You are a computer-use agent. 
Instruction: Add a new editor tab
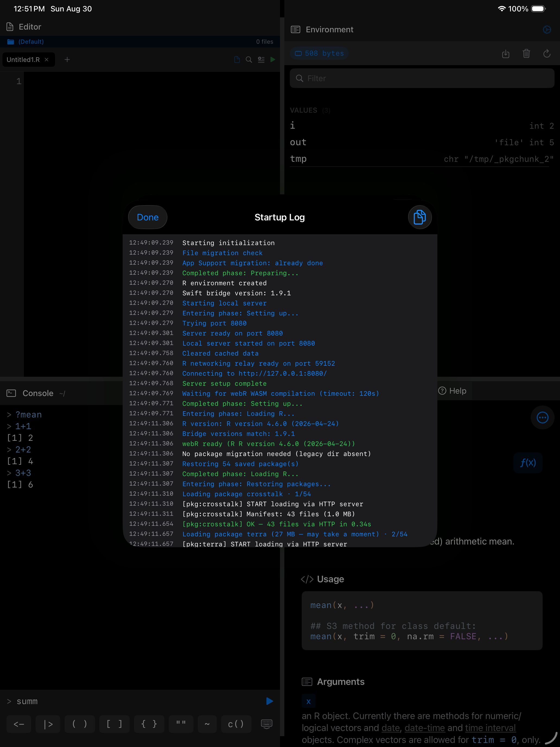pyautogui.click(x=67, y=59)
